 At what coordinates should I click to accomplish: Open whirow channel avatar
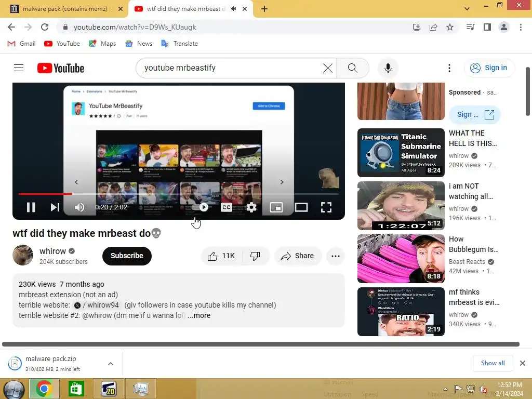click(x=23, y=255)
